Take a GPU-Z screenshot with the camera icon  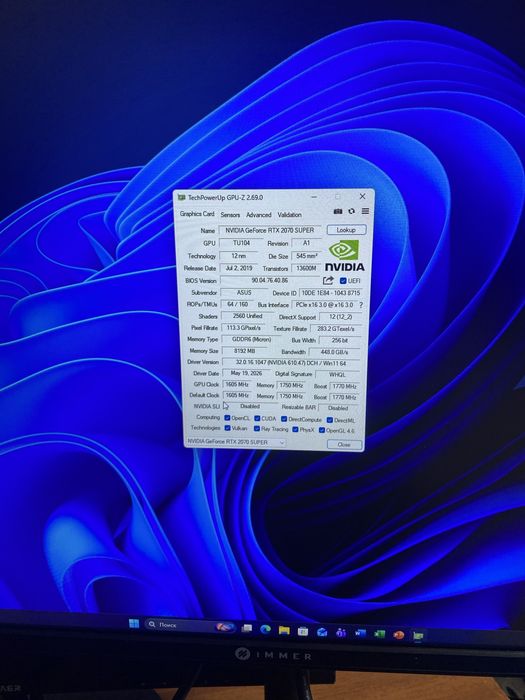click(338, 211)
